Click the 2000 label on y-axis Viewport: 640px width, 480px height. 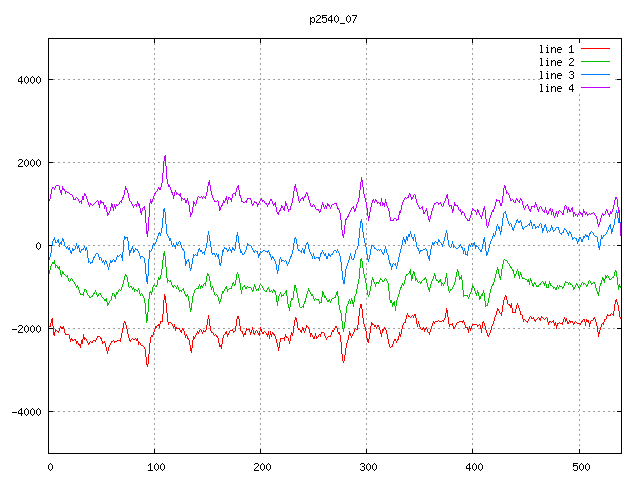(27, 163)
